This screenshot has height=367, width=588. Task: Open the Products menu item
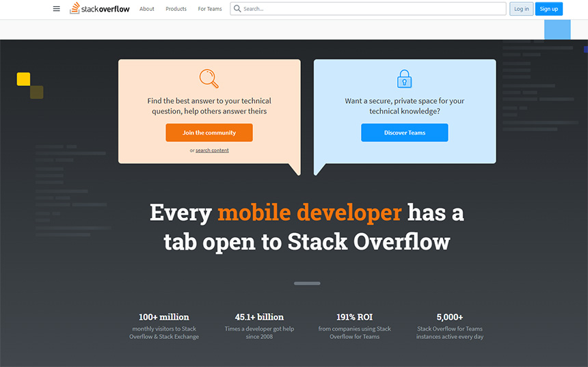click(176, 9)
